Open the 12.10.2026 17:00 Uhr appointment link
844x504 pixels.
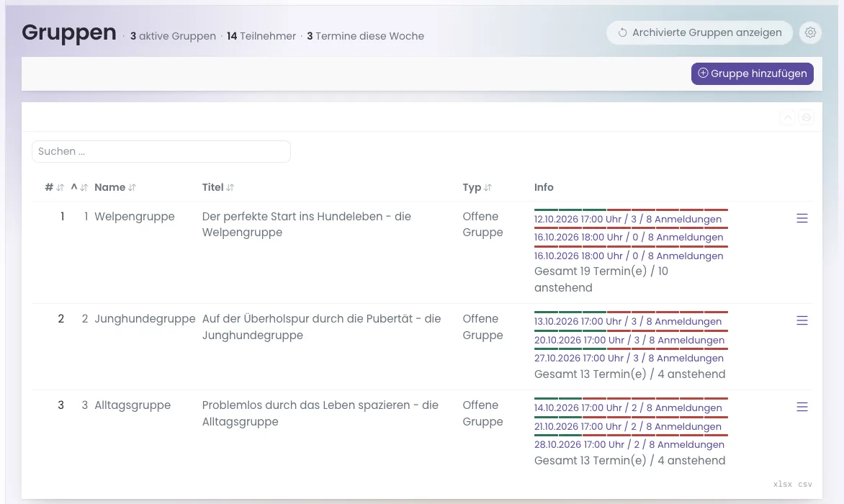628,220
